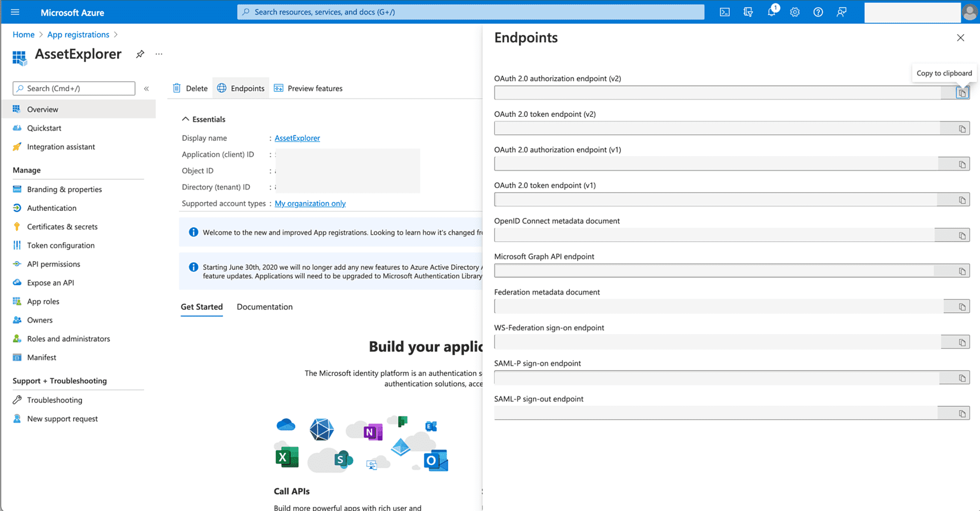The height and width of the screenshot is (511, 980).
Task: Click the notifications bell icon
Action: 771,12
